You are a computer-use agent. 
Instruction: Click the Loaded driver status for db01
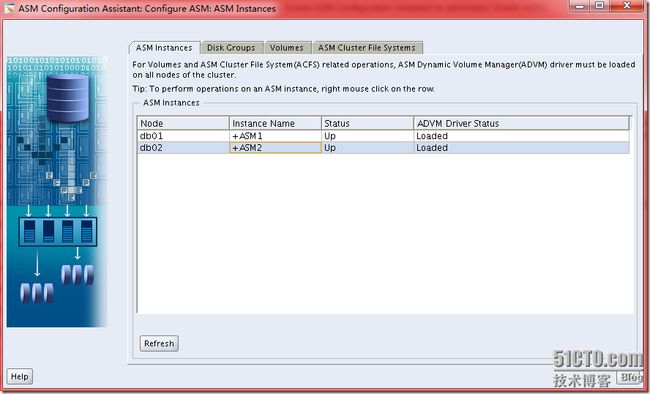point(521,136)
